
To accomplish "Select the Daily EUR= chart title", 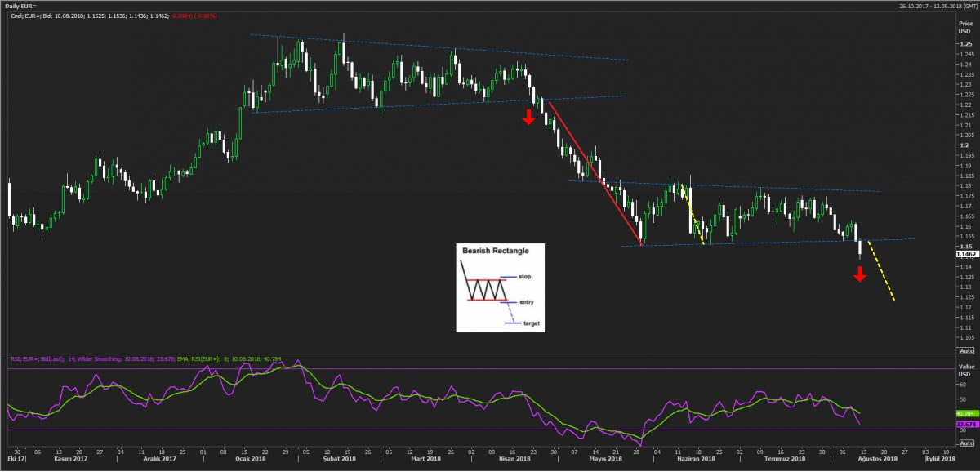I will 23,6.
